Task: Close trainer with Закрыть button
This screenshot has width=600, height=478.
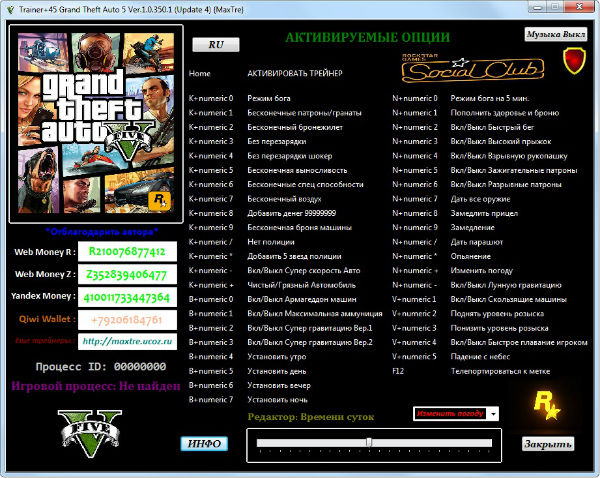Action: click(x=548, y=444)
